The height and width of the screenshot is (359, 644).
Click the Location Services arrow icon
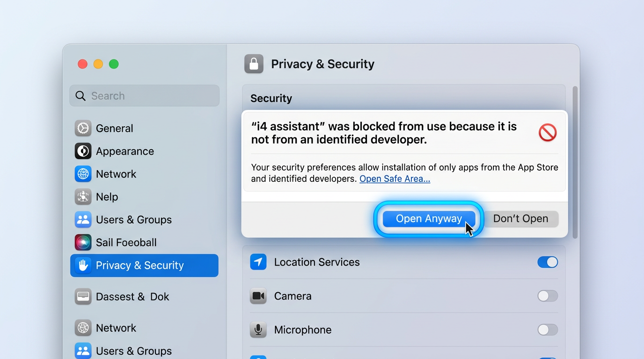(x=258, y=262)
